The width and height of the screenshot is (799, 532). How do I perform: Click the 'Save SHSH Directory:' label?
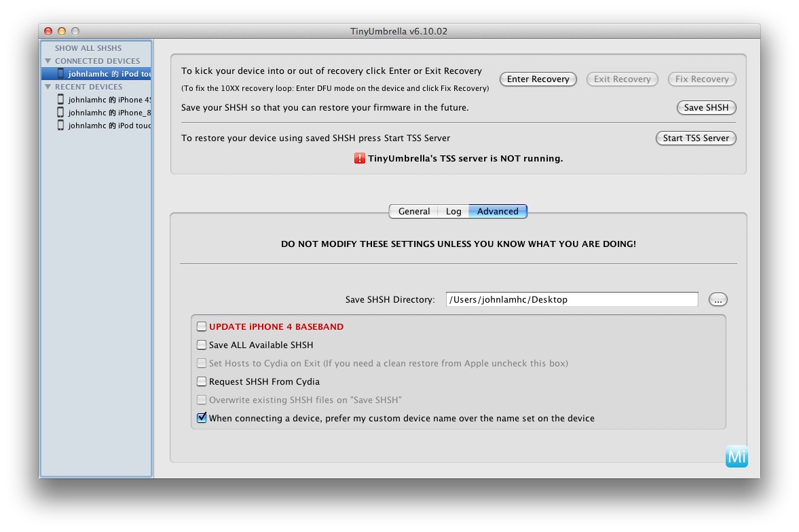click(390, 300)
